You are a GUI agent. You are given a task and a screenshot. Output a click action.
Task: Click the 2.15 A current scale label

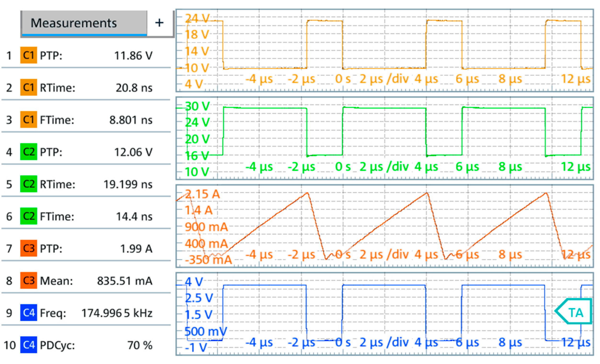(202, 194)
